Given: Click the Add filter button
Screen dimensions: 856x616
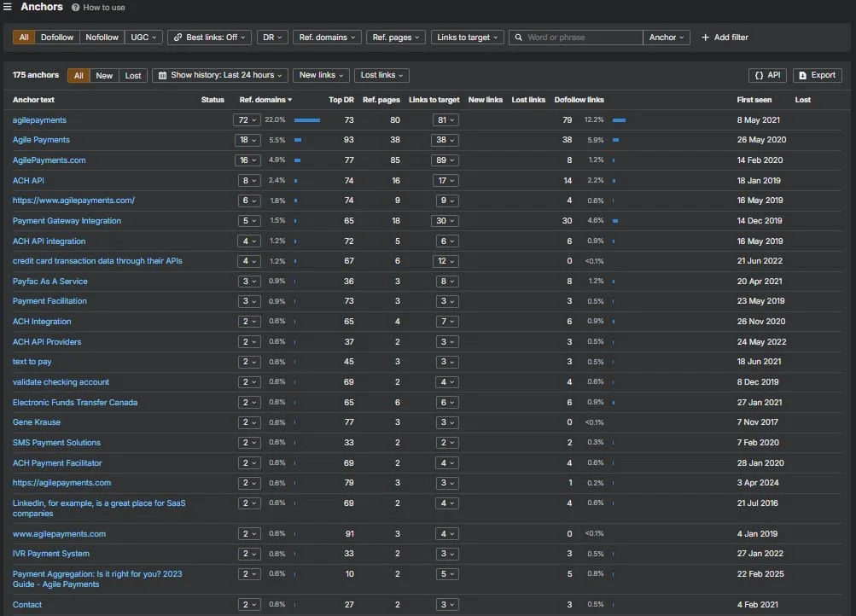Looking at the screenshot, I should tap(725, 37).
